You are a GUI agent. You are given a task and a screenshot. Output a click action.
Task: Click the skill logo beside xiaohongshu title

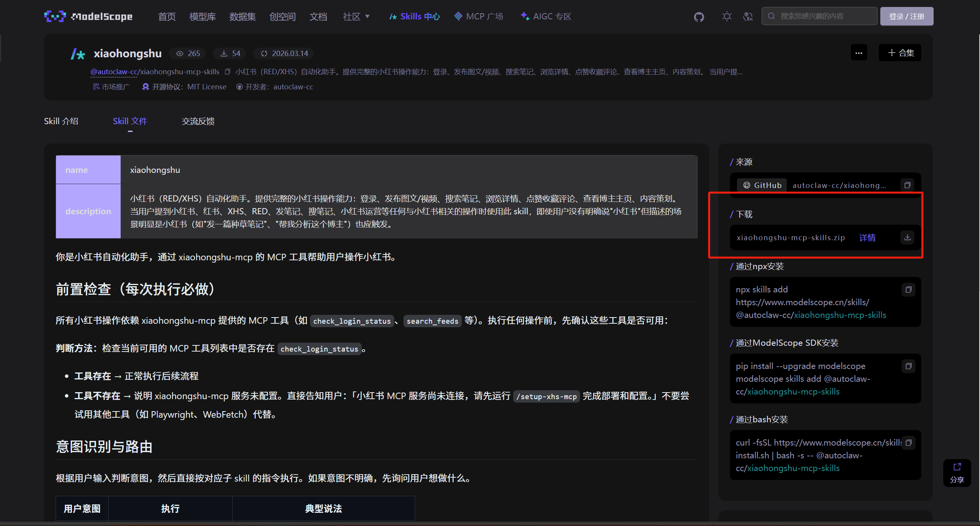pos(78,54)
